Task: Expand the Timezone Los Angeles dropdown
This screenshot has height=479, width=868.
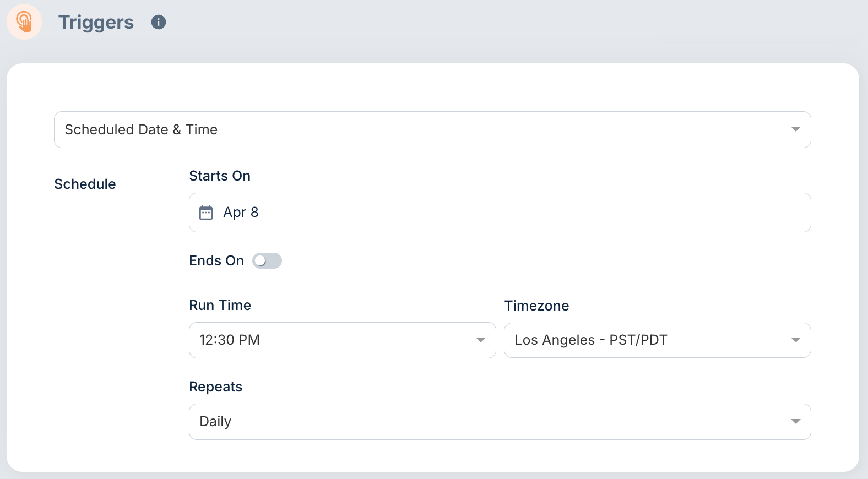Action: (657, 340)
